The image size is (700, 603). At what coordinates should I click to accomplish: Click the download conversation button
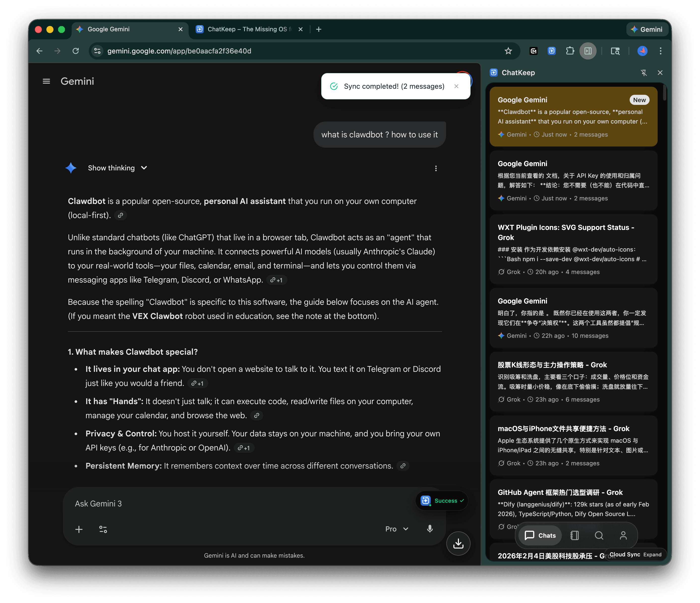click(x=458, y=544)
